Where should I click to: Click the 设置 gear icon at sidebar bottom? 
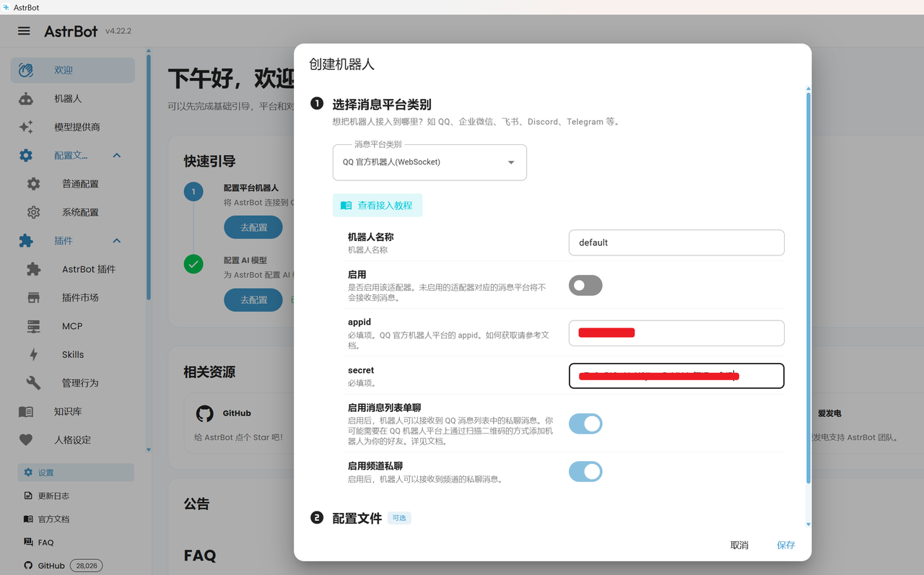click(x=28, y=473)
